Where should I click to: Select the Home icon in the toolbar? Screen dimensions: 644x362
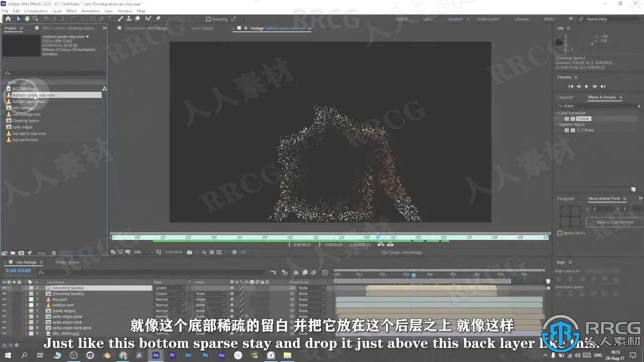point(8,19)
